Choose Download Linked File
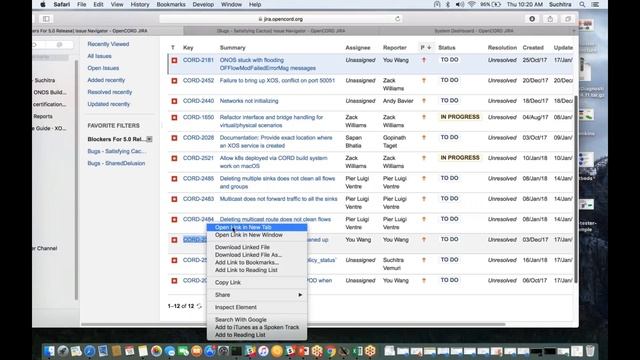 click(x=257, y=247)
